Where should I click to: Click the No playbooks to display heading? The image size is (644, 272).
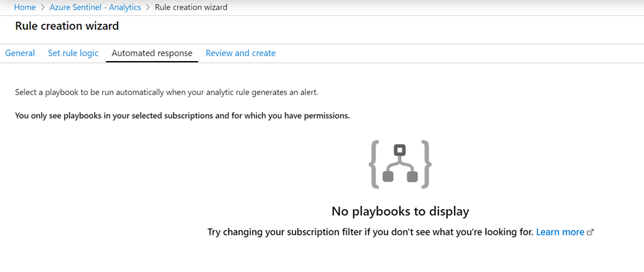tap(400, 211)
